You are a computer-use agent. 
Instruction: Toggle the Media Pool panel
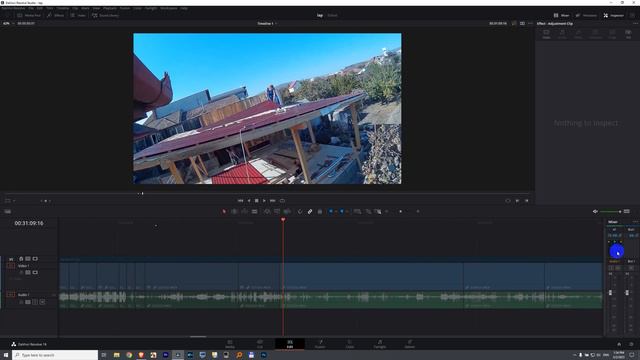coord(29,15)
